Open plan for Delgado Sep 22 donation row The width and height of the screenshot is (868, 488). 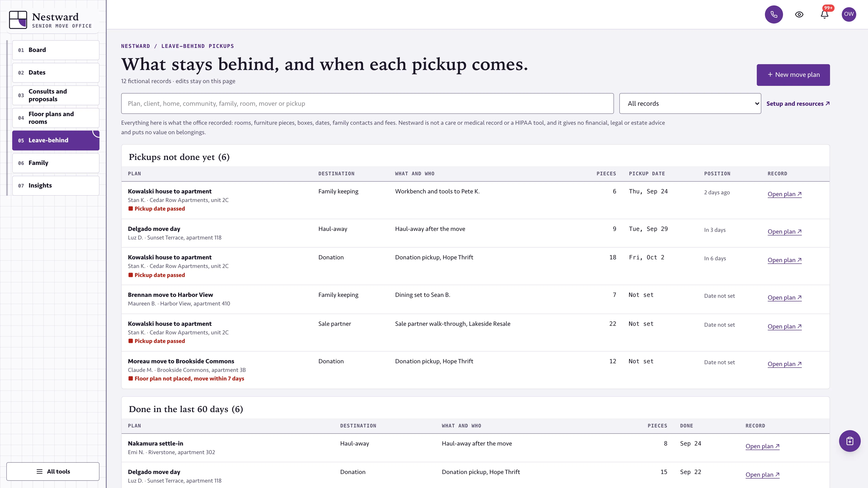(762, 474)
